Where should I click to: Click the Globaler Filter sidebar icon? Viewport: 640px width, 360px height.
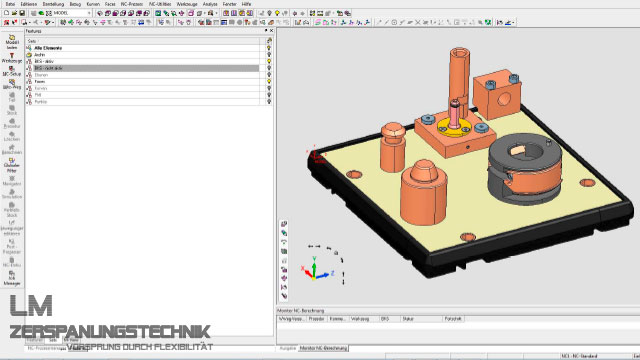coord(12,165)
